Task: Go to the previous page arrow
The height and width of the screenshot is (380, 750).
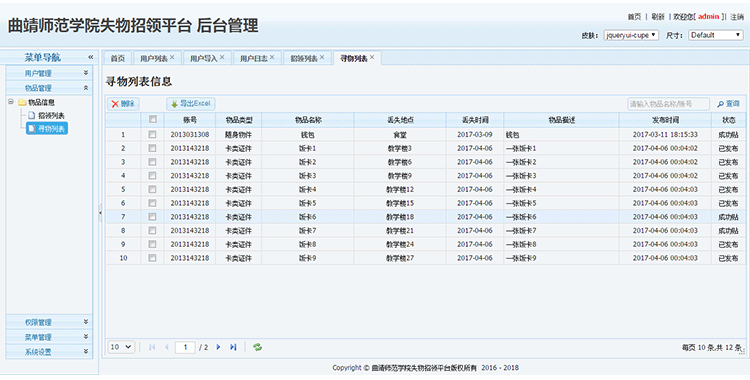Action: [x=166, y=347]
